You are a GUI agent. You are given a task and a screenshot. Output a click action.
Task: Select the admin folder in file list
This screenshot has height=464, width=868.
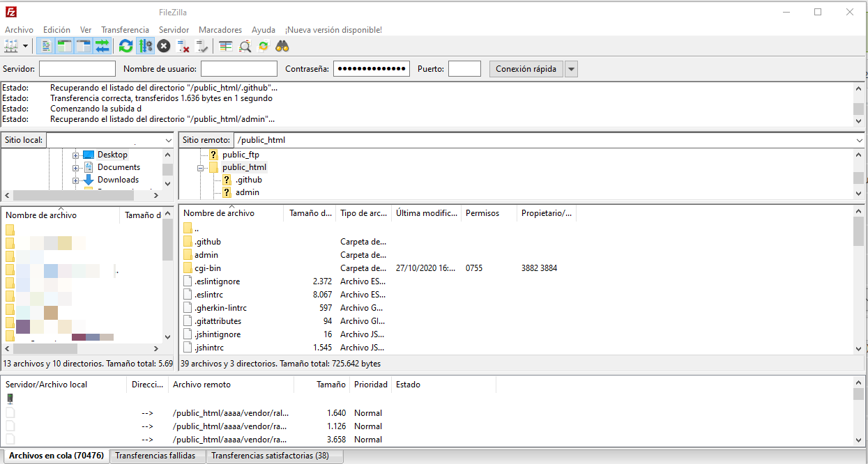point(206,255)
